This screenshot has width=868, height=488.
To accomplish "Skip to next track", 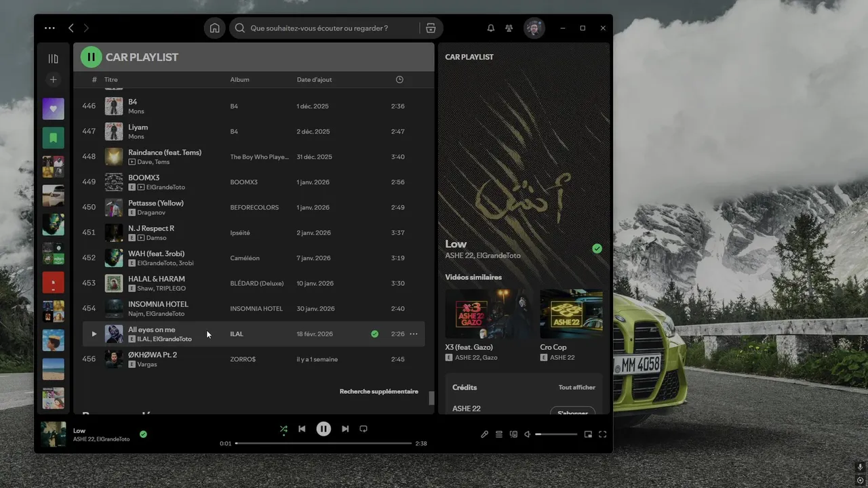I will [345, 429].
